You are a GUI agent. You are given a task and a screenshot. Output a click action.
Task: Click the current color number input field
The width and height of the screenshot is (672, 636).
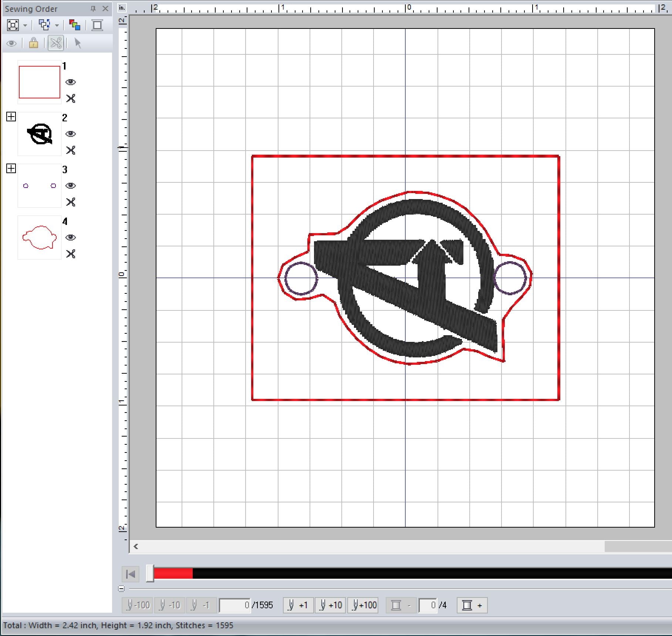click(428, 605)
